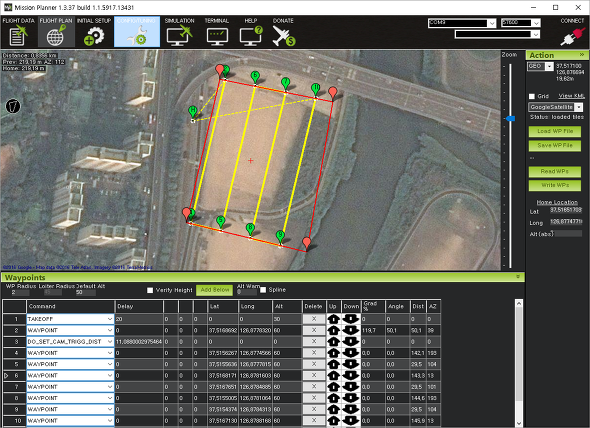Delete waypoint row 9 with X
This screenshot has width=590, height=428.
[x=314, y=410]
